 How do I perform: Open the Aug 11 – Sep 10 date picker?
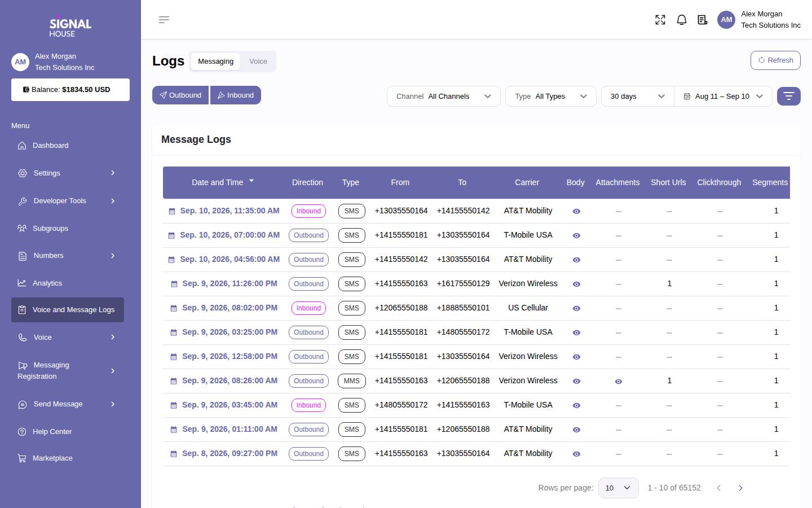pyautogui.click(x=723, y=97)
